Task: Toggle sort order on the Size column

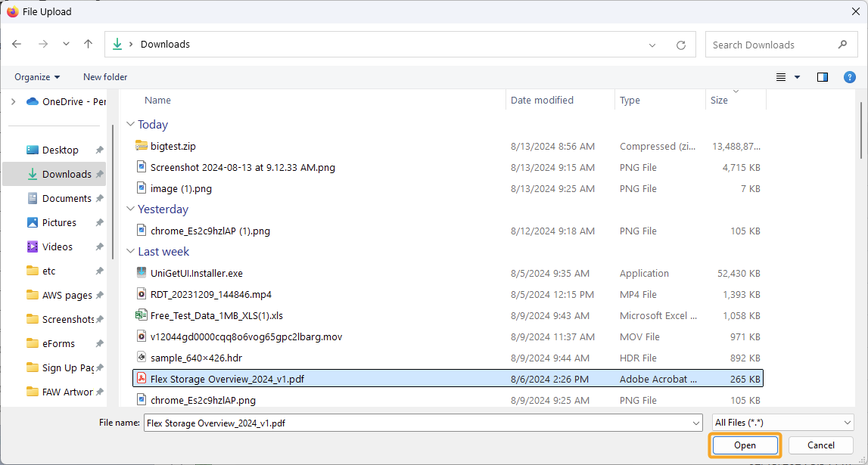Action: (719, 99)
